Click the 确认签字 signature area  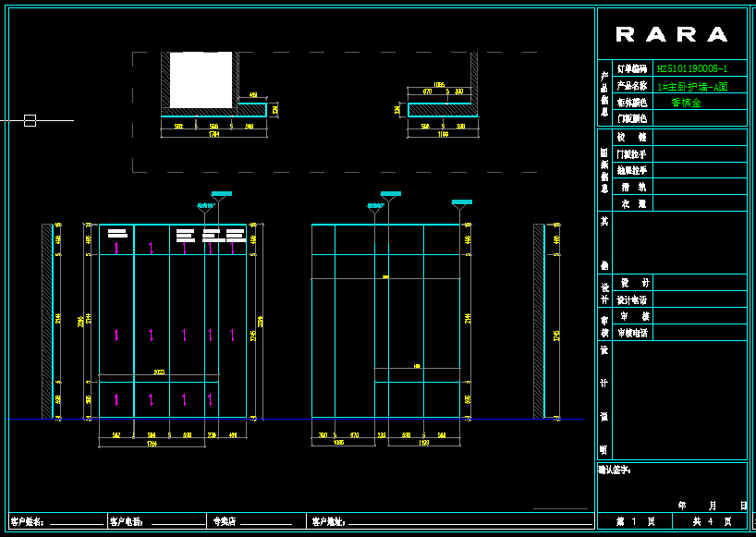point(672,482)
